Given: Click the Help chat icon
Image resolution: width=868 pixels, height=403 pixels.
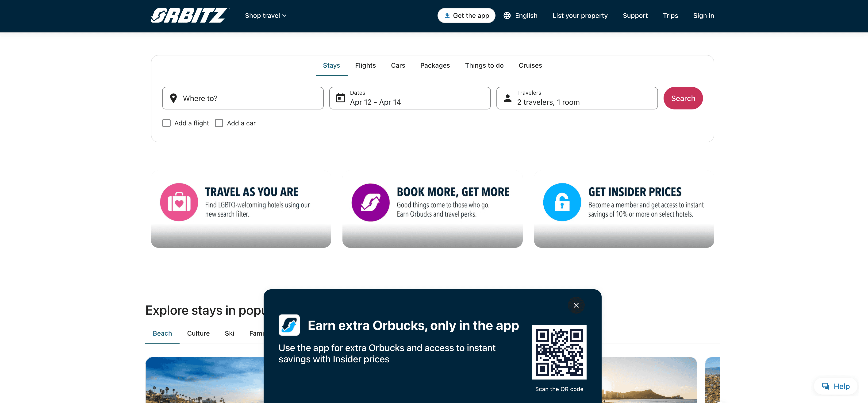Looking at the screenshot, I should pos(825,386).
